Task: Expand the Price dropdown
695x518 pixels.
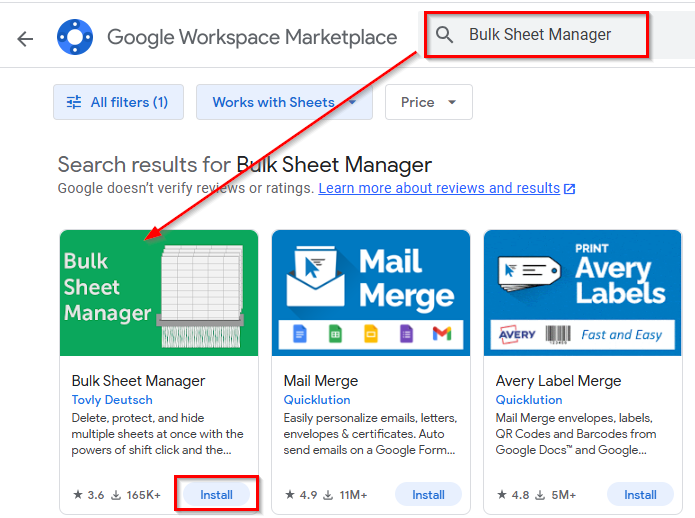Action: pyautogui.click(x=429, y=102)
